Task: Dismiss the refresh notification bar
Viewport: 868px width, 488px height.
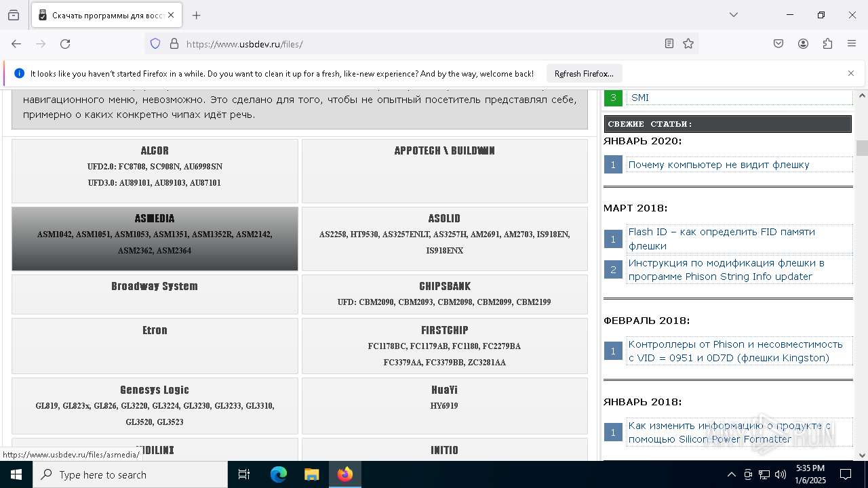Action: tap(851, 73)
